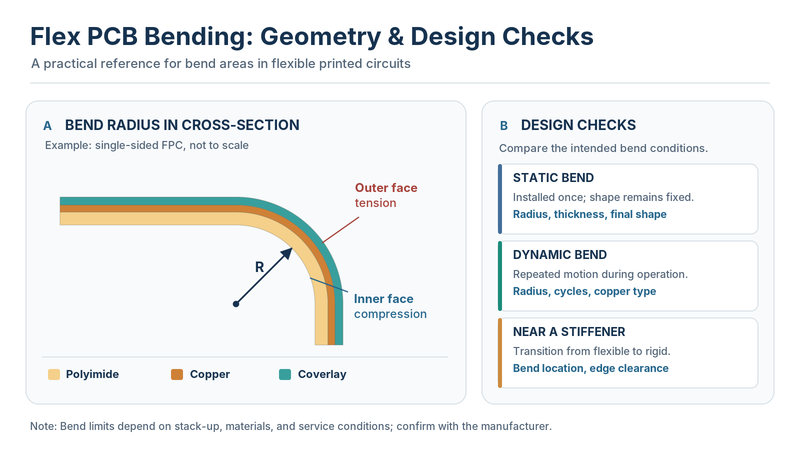Click the section B letter marker
This screenshot has height=450, width=800.
[504, 126]
